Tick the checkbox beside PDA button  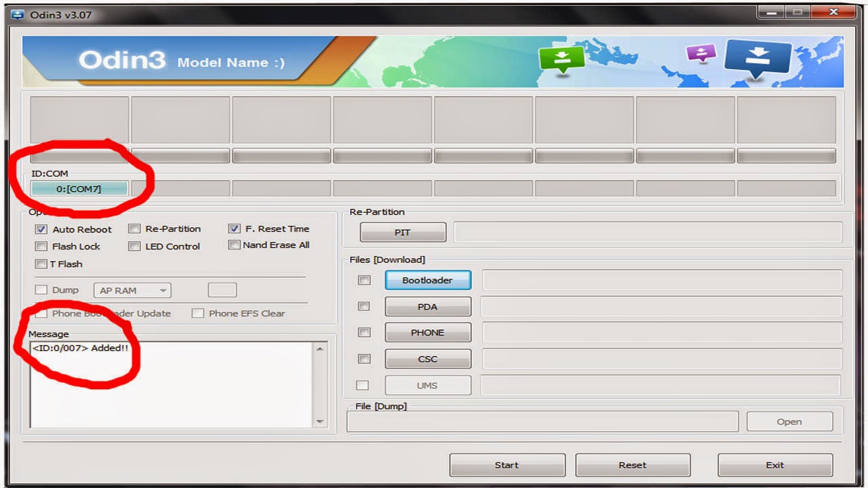pos(364,306)
